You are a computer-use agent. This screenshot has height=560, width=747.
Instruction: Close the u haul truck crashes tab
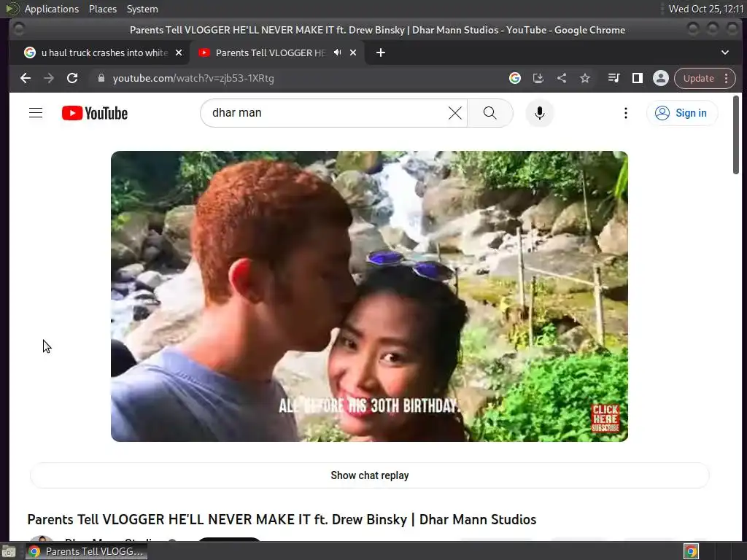pos(179,52)
